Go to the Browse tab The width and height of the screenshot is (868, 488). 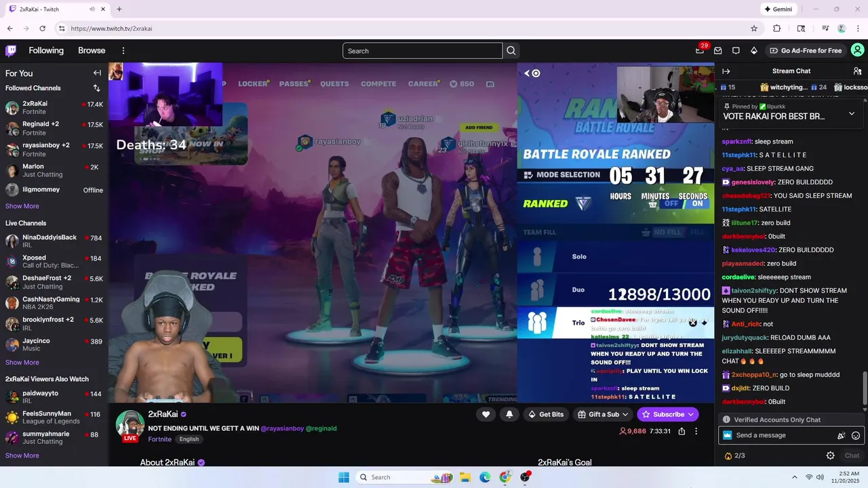92,51
